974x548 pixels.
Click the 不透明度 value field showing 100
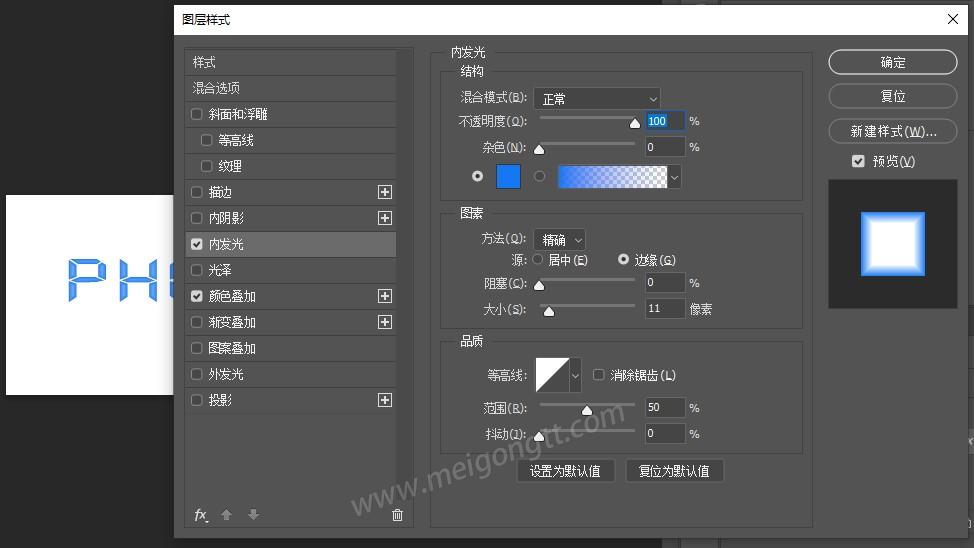click(x=665, y=121)
